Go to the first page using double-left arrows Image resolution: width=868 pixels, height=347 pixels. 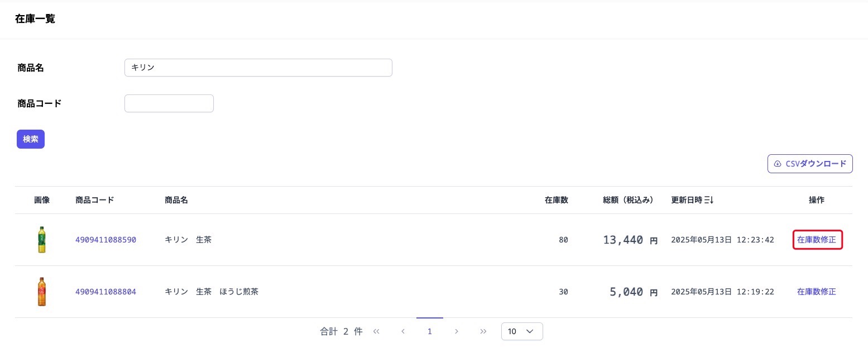[x=376, y=331]
